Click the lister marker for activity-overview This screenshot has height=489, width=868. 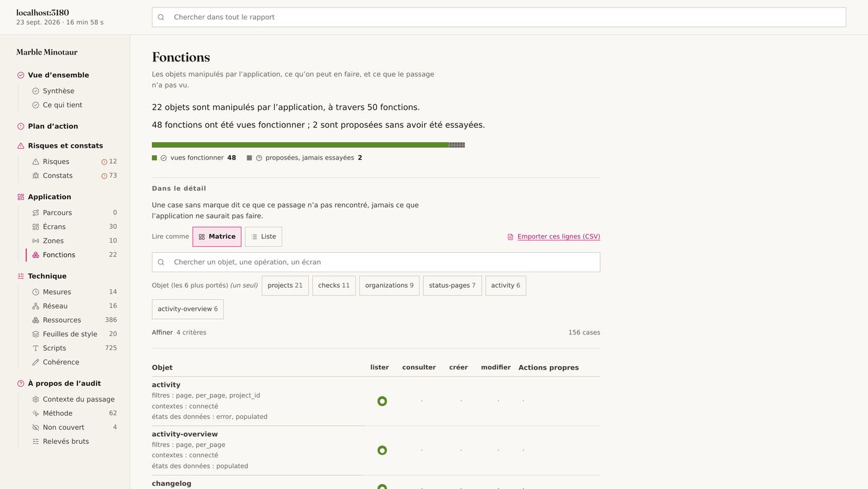pyautogui.click(x=382, y=451)
